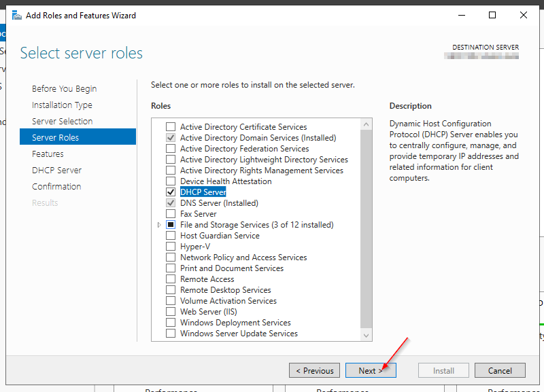This screenshot has width=544, height=392.
Task: Check Active Directory Certificate Services
Action: (x=171, y=127)
